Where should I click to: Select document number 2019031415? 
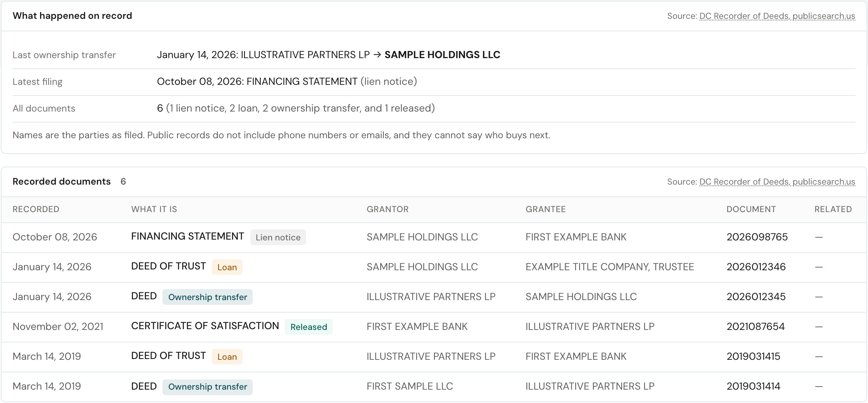[x=753, y=357]
